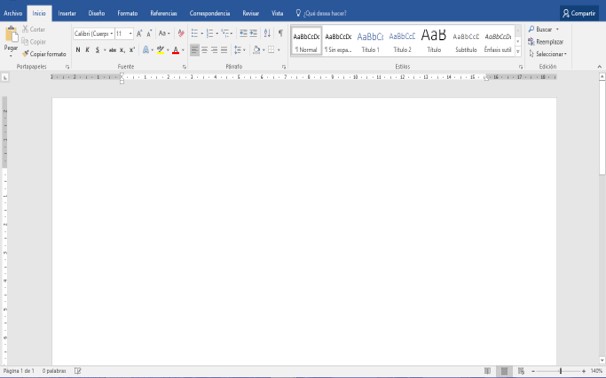Toggle underline with the S button
606x378 pixels.
(97, 50)
